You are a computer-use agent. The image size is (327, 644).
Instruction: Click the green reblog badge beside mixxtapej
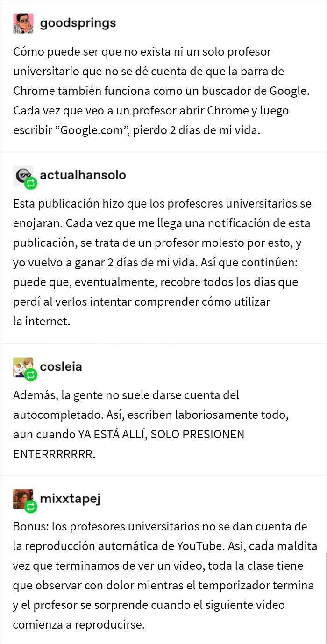(31, 507)
